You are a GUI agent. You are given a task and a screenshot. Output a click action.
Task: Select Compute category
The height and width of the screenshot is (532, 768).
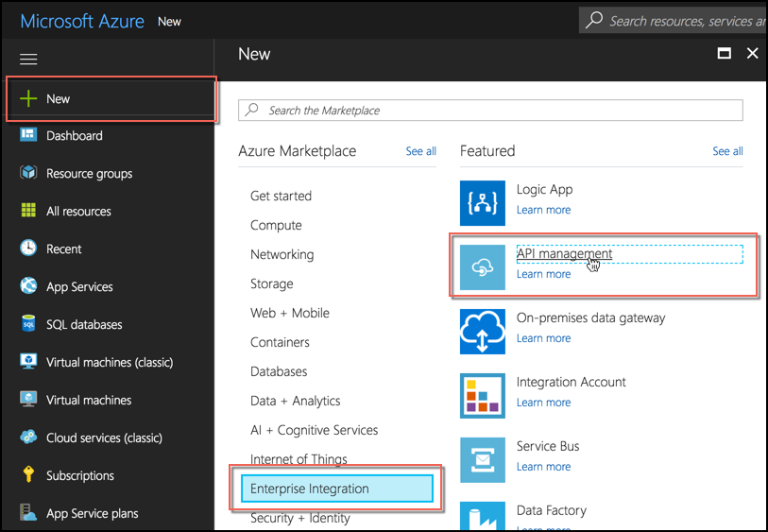click(x=276, y=225)
